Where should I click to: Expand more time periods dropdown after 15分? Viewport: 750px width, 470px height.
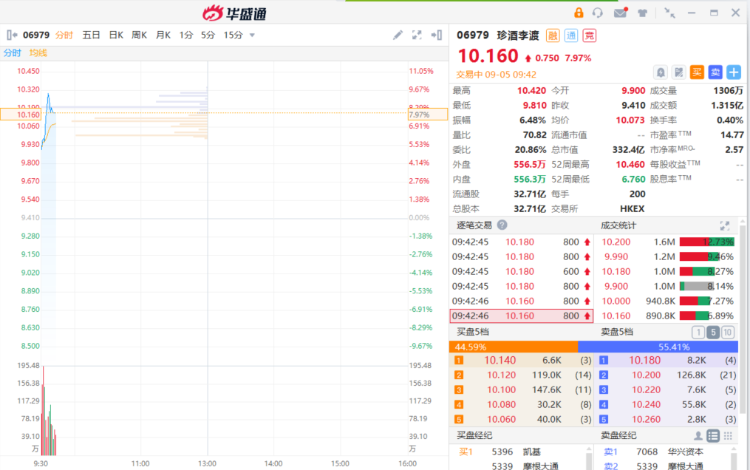[x=252, y=35]
